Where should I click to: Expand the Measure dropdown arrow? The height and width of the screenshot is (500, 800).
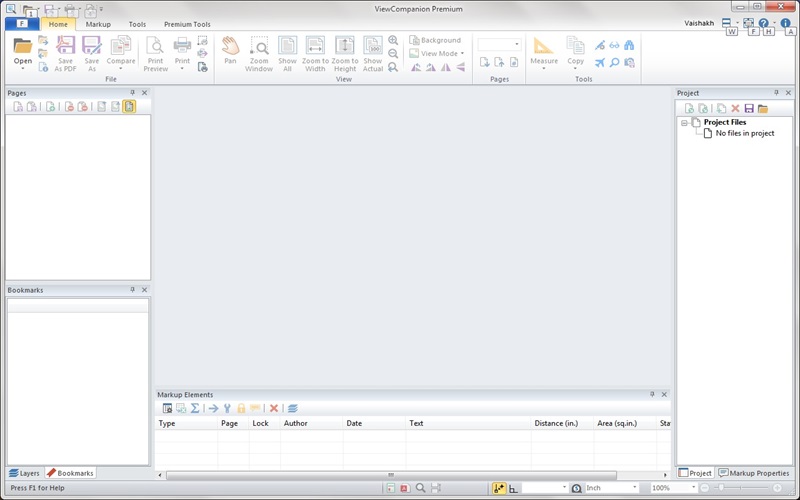(x=543, y=68)
